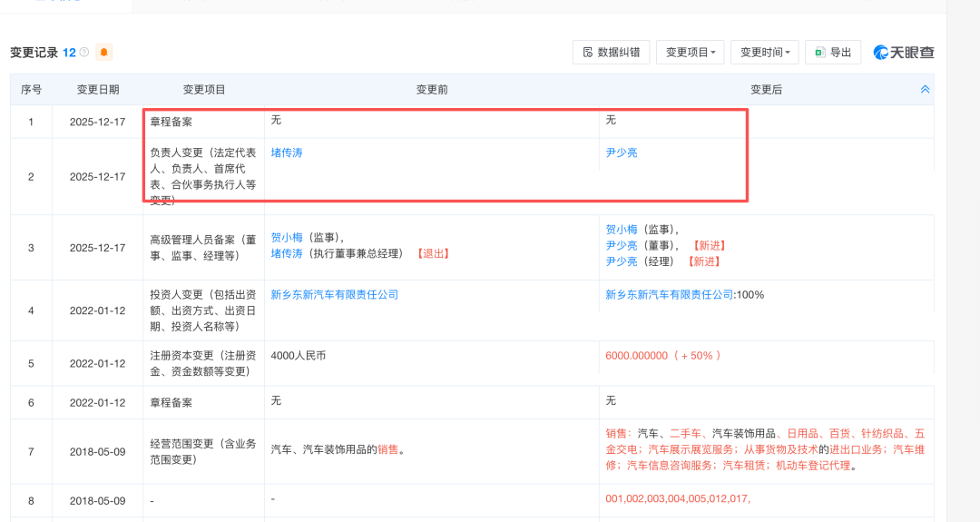This screenshot has height=522, width=980.
Task: Click the 数据纠错 button
Action: pyautogui.click(x=611, y=53)
